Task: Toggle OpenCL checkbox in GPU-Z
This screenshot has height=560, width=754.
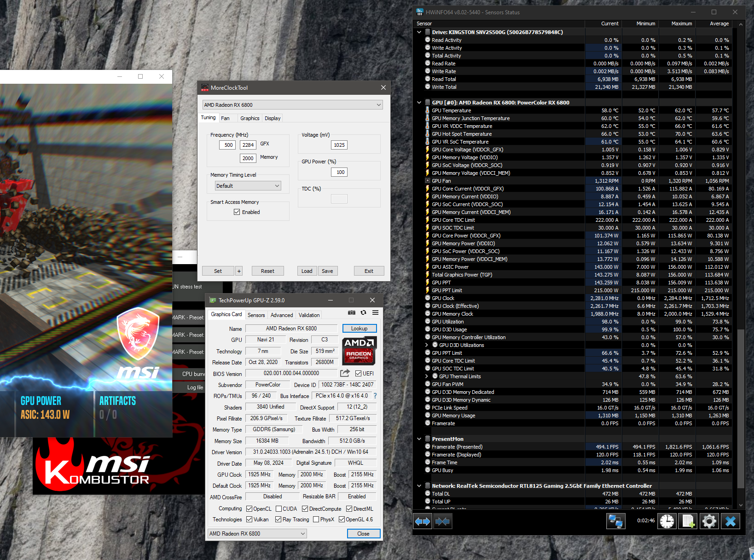Action: coord(249,508)
